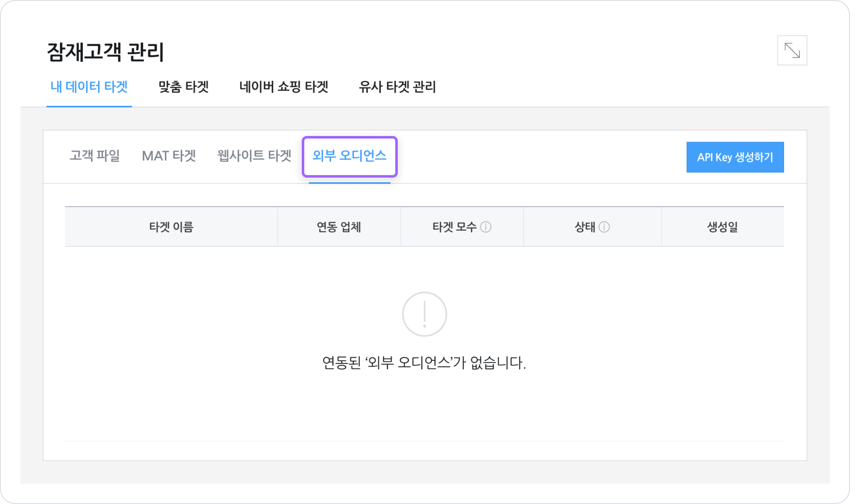Image resolution: width=867 pixels, height=504 pixels.
Task: Switch to the 맞춤 타겟 tab
Action: click(183, 87)
